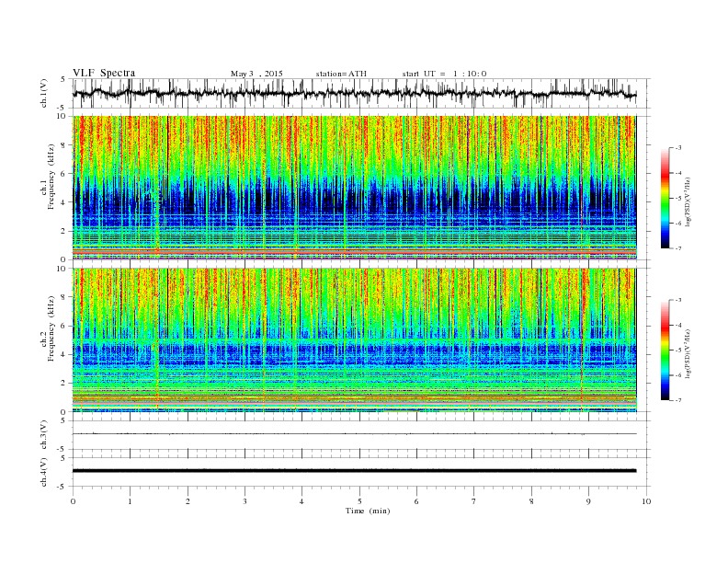
Task: Click the 'start UT = 1 :10: 0' text
Action: [x=444, y=74]
